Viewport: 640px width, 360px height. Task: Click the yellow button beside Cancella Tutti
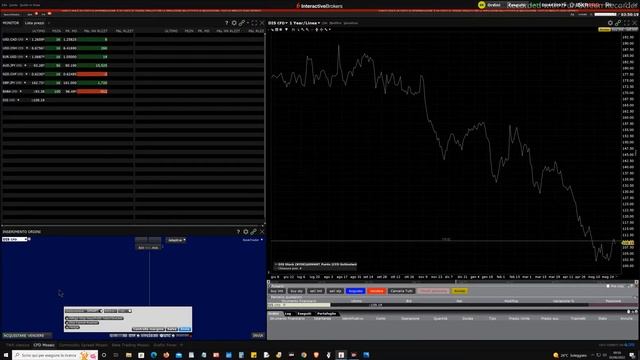point(460,291)
